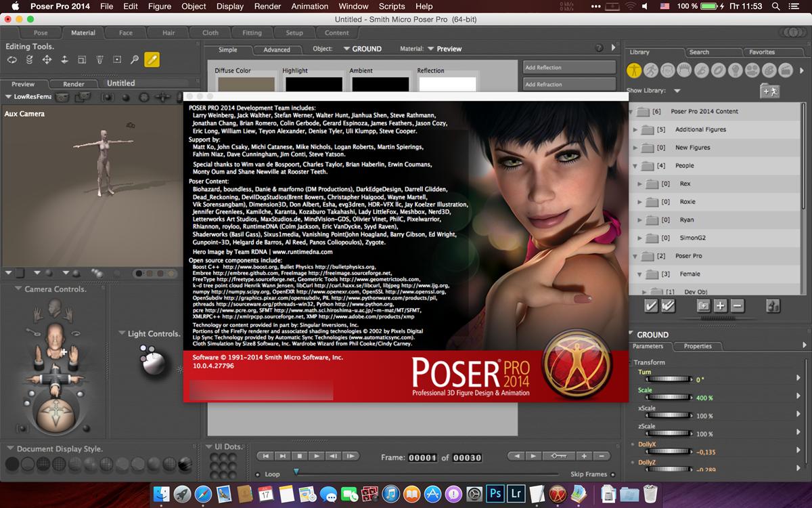Open the Faces category in Library
812x508 pixels.
click(668, 70)
